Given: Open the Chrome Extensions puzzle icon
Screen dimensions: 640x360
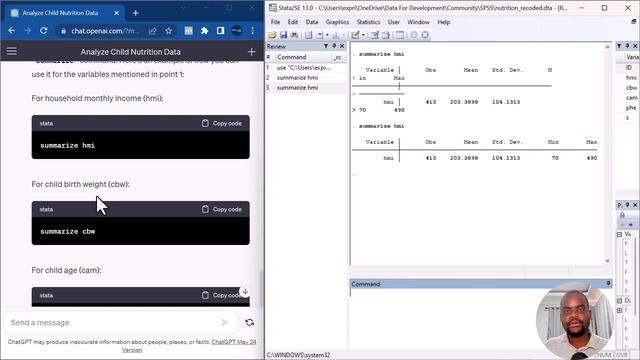Looking at the screenshot, I should (x=204, y=31).
